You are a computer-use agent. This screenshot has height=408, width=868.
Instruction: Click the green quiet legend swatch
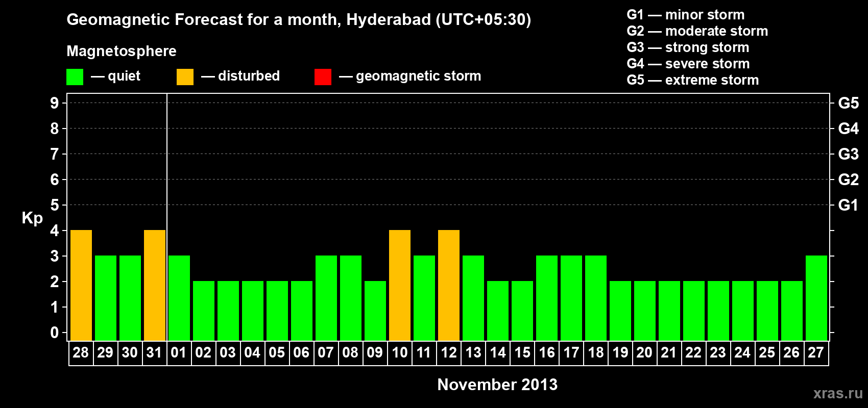75,77
